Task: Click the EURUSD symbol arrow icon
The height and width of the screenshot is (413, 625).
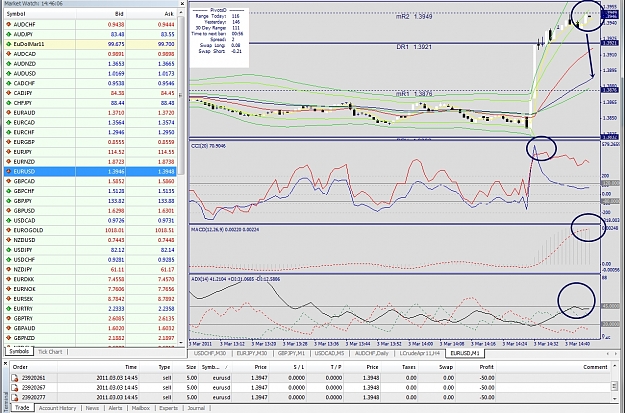Action: pyautogui.click(x=8, y=171)
